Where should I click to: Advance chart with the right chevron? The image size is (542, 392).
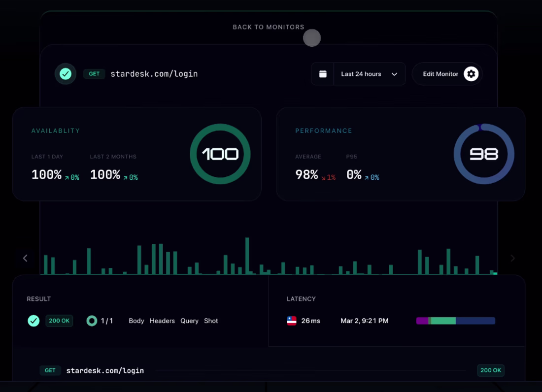pos(512,258)
